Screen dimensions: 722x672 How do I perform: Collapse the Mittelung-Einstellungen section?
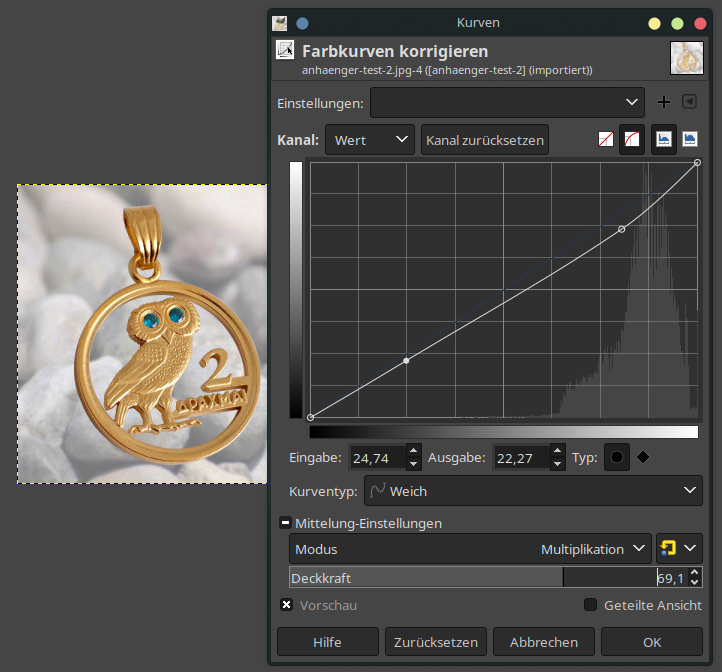285,523
